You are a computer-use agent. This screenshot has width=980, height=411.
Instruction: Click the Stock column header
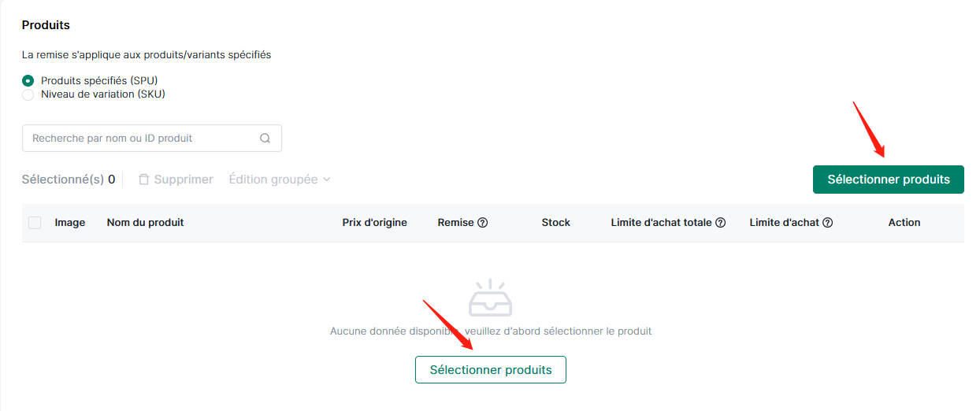[x=556, y=223]
